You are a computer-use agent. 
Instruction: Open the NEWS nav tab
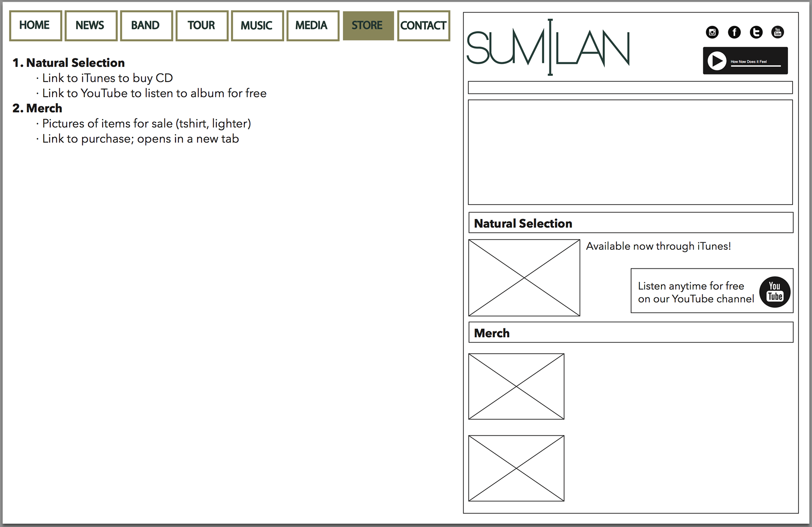click(91, 26)
